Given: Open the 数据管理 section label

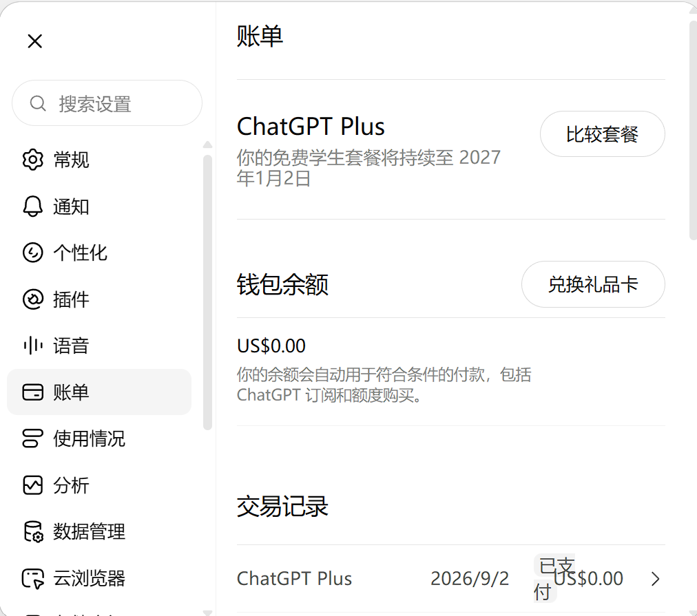Looking at the screenshot, I should coord(90,531).
